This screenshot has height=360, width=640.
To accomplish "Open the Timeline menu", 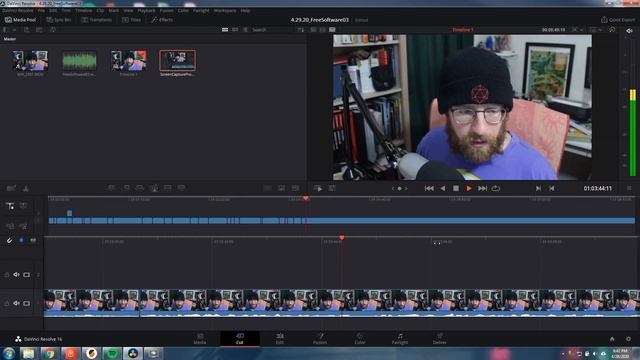I will coord(83,10).
